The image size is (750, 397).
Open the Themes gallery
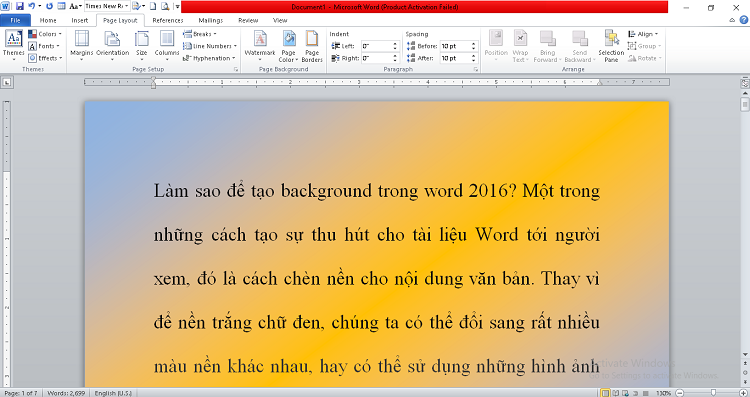[x=13, y=45]
